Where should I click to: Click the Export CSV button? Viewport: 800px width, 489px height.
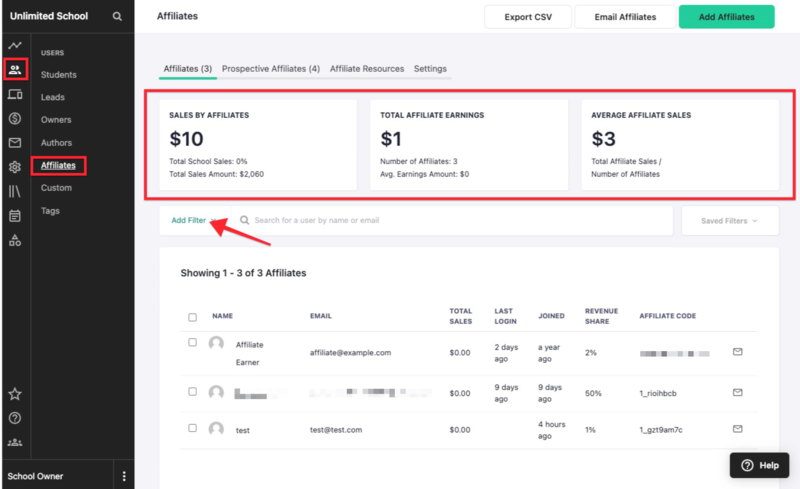(528, 17)
